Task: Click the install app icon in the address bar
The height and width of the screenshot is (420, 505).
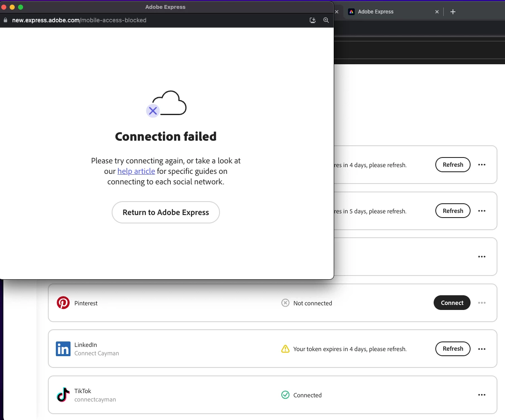Action: (313, 20)
